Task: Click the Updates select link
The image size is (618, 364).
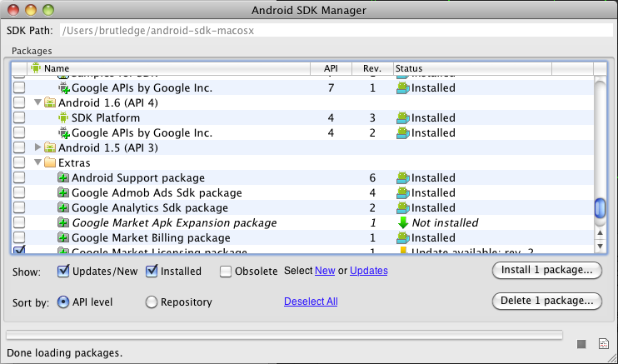Action: [369, 271]
